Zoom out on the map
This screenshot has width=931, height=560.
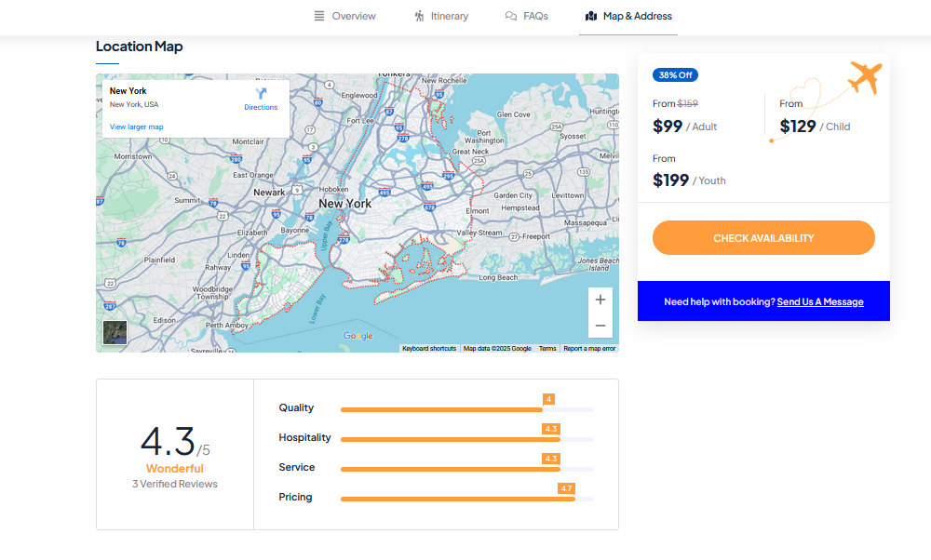[x=600, y=325]
